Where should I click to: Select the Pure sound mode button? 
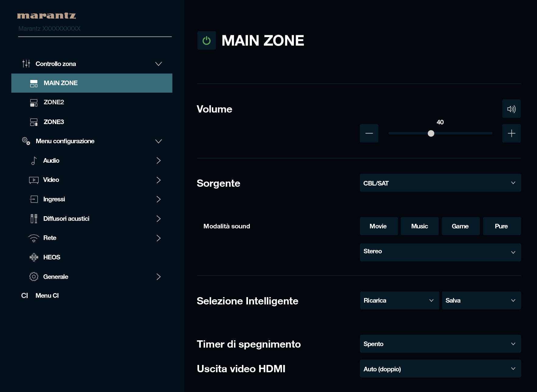pyautogui.click(x=501, y=226)
